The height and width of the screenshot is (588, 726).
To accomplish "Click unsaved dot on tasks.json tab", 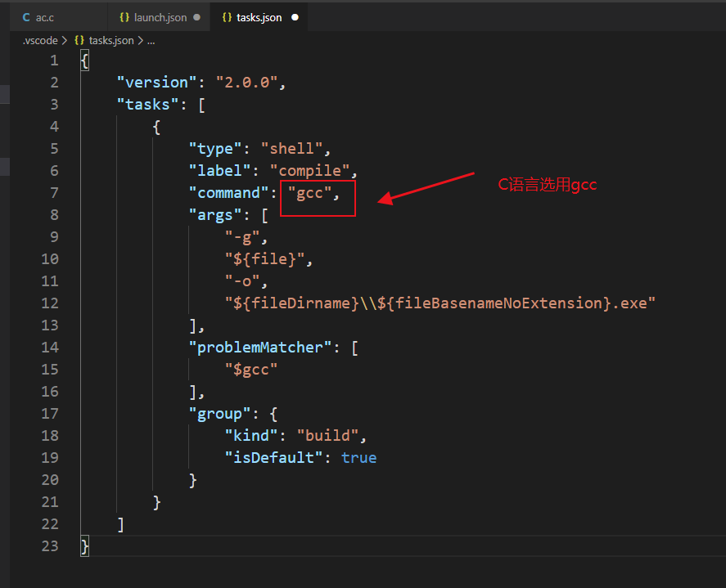I will pos(295,17).
